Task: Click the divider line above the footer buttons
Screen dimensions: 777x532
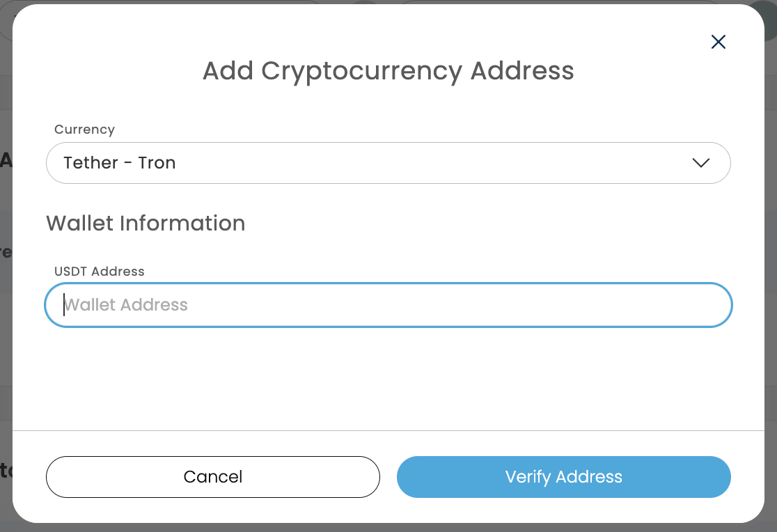Action: 388,430
